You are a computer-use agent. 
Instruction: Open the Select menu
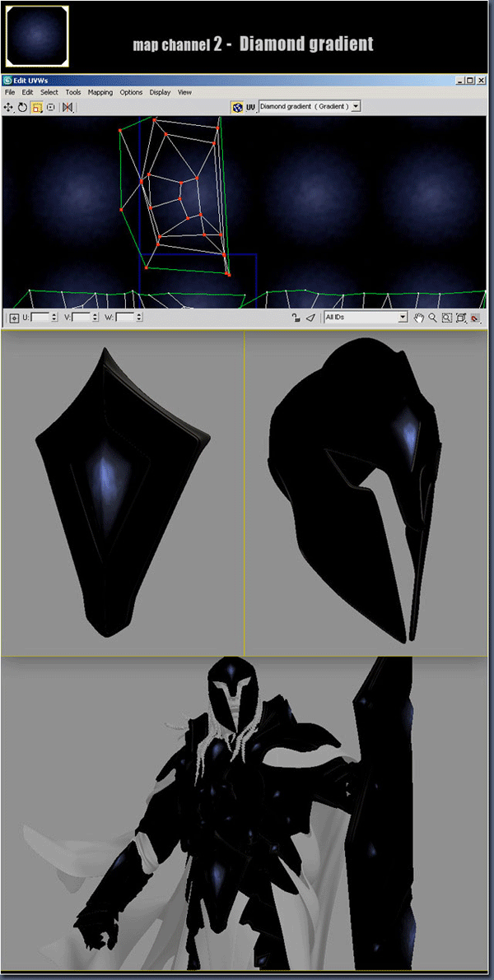[49, 92]
